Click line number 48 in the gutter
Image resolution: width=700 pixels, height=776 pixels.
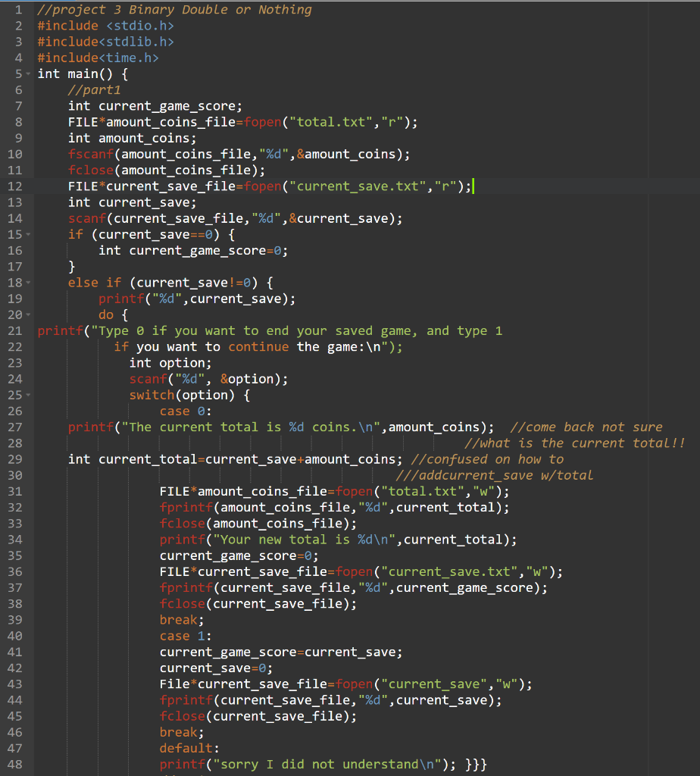[x=15, y=764]
